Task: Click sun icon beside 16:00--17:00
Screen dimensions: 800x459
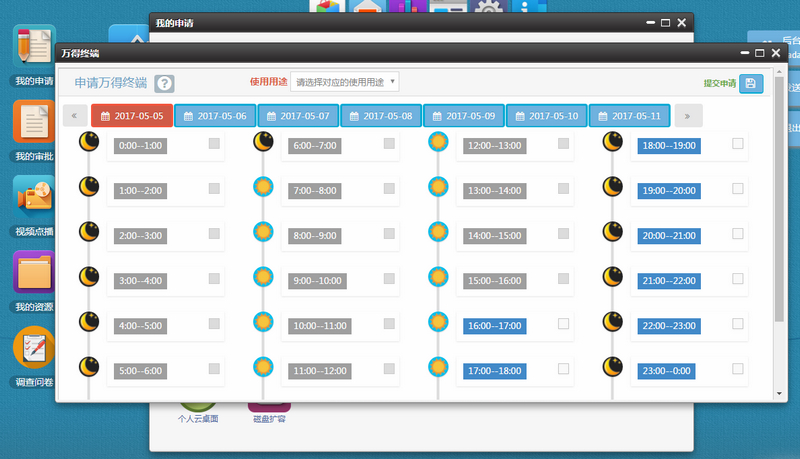Action: tap(438, 322)
